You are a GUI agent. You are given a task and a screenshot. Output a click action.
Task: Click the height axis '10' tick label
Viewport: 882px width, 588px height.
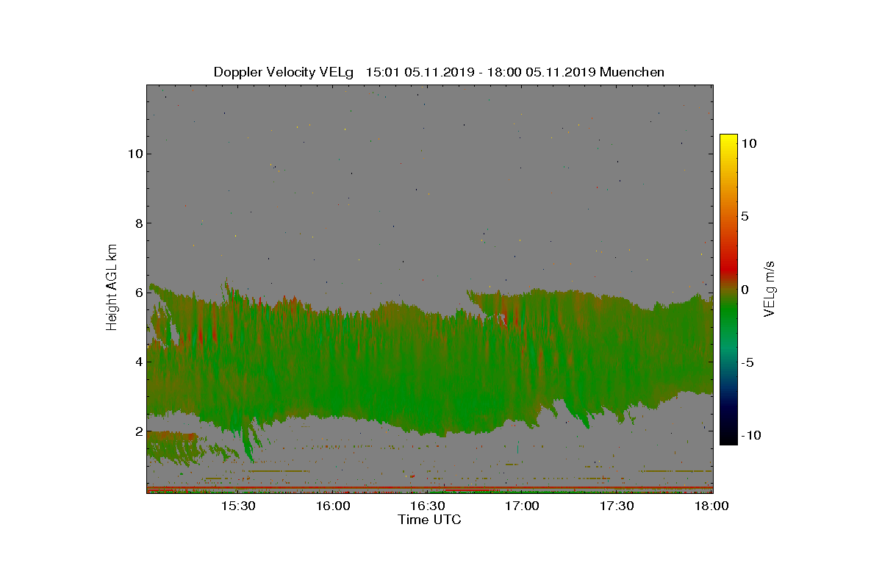(x=135, y=154)
